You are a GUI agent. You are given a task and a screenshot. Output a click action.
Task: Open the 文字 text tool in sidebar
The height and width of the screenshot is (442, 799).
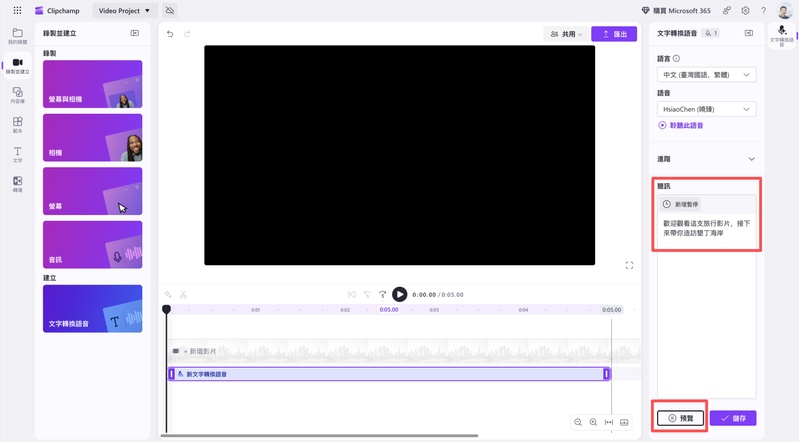(x=17, y=154)
